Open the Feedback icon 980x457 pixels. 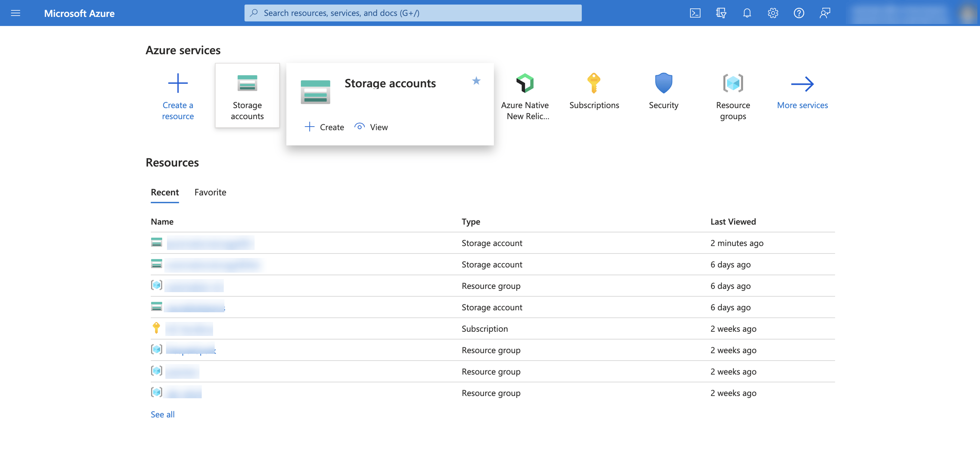click(824, 13)
